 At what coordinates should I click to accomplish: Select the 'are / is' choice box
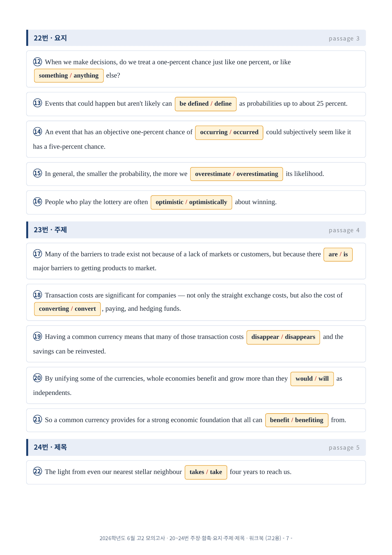[x=338, y=254]
